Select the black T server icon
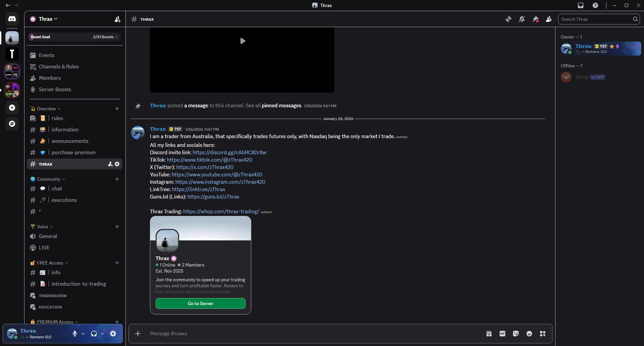644x346 pixels. coord(12,54)
